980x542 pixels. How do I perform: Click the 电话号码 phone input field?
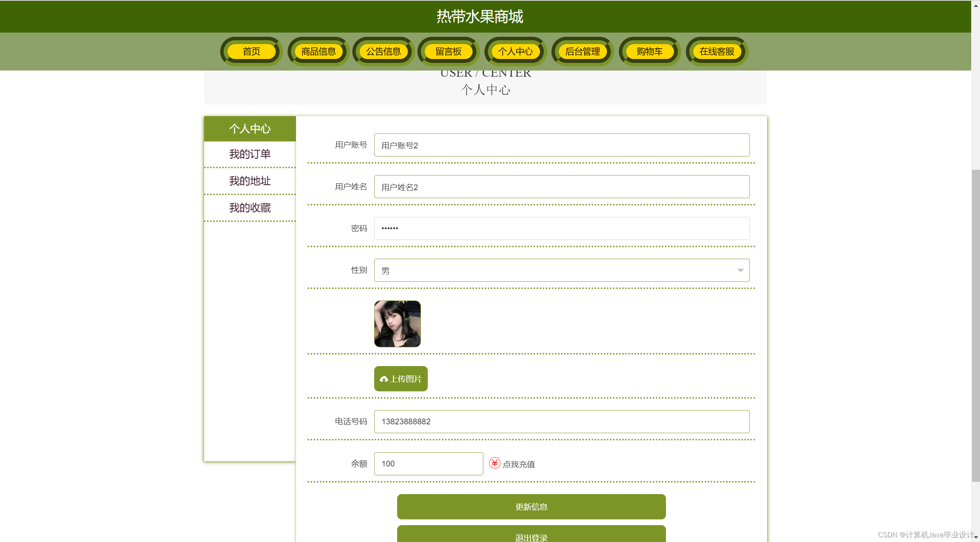click(x=561, y=422)
